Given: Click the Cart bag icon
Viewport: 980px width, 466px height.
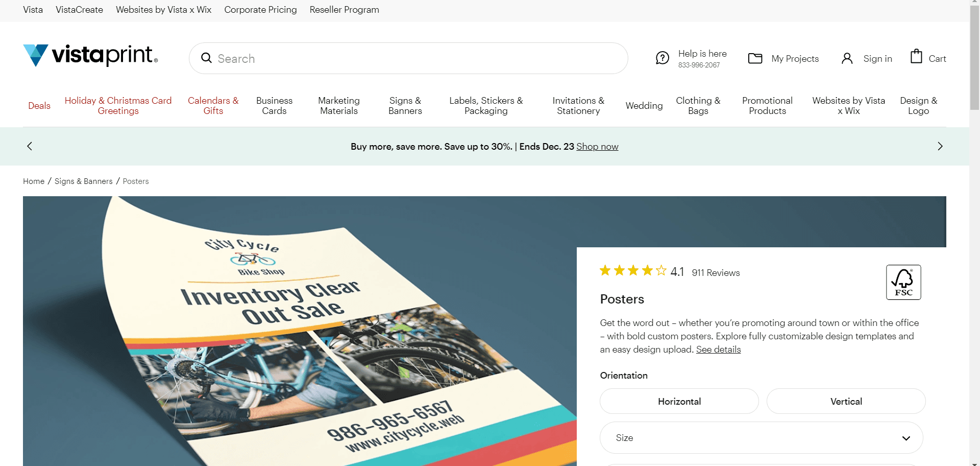Looking at the screenshot, I should (917, 56).
